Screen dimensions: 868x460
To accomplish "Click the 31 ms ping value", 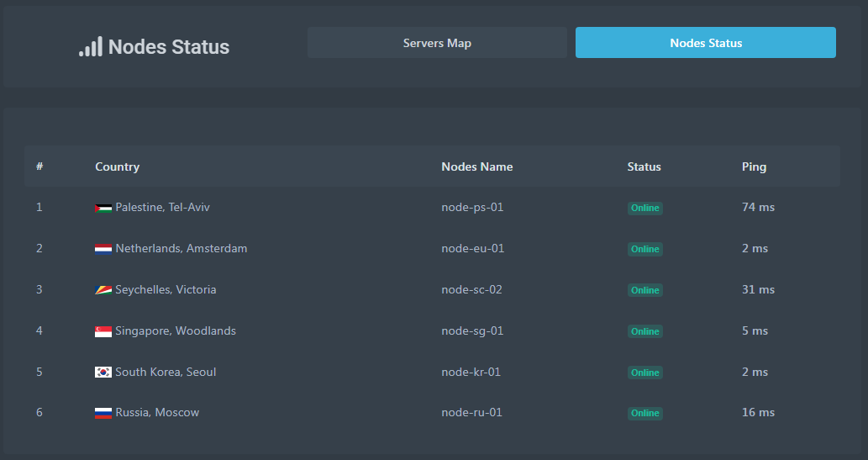I will (758, 289).
